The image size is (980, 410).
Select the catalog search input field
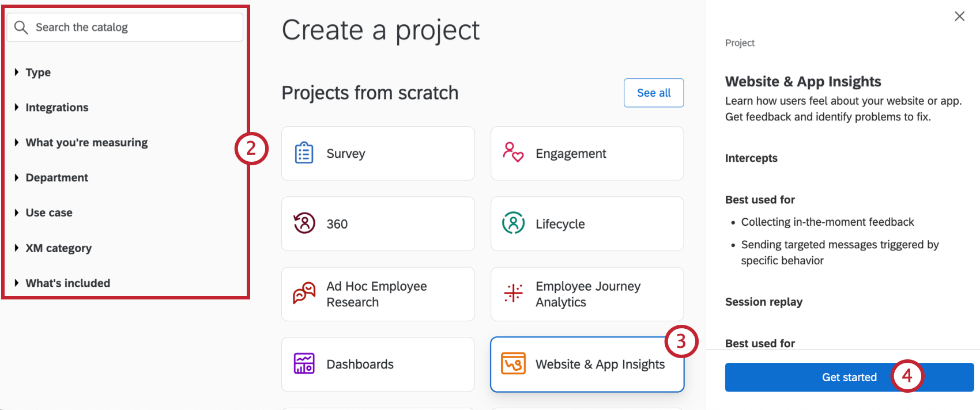pos(125,26)
